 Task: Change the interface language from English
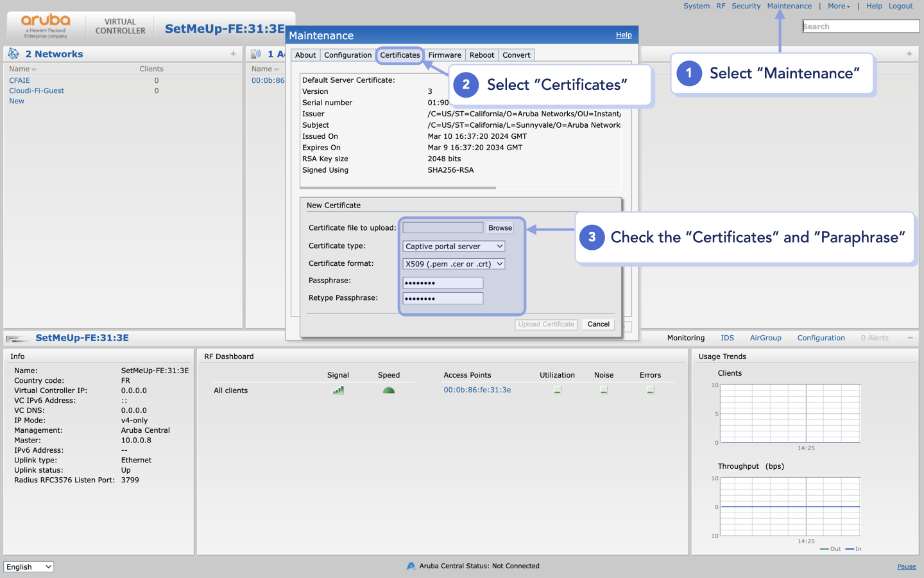click(x=28, y=566)
